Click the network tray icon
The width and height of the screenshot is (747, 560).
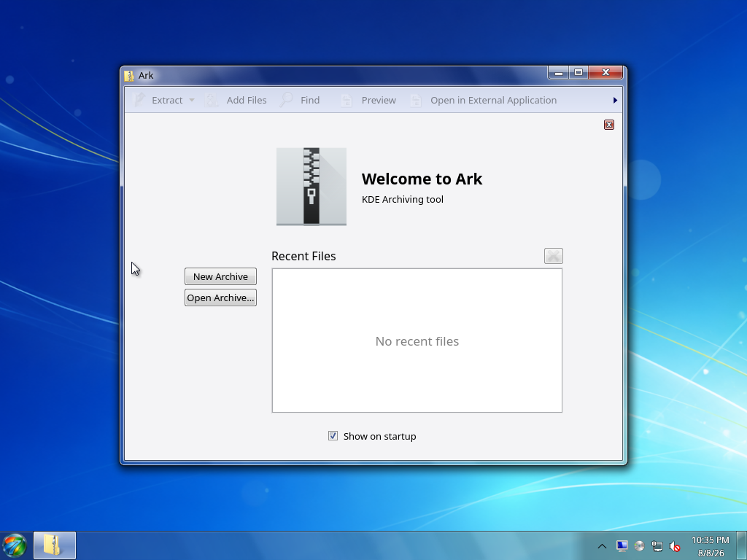(x=657, y=546)
